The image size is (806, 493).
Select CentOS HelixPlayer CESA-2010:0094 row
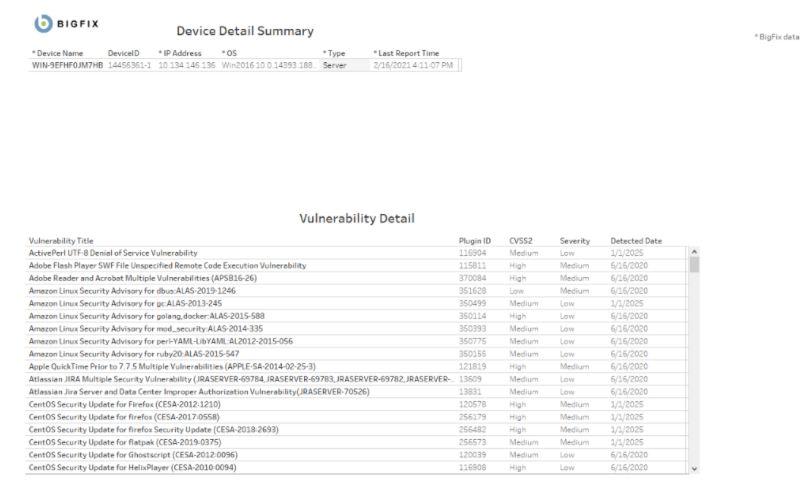click(356, 467)
